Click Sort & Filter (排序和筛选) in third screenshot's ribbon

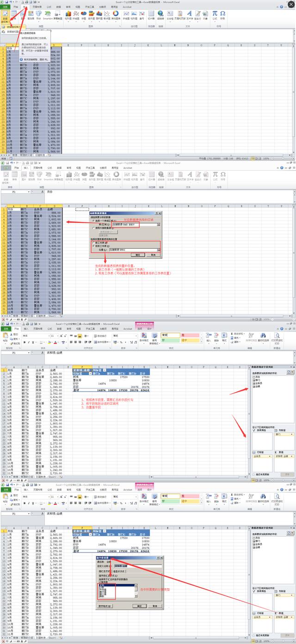[252, 337]
